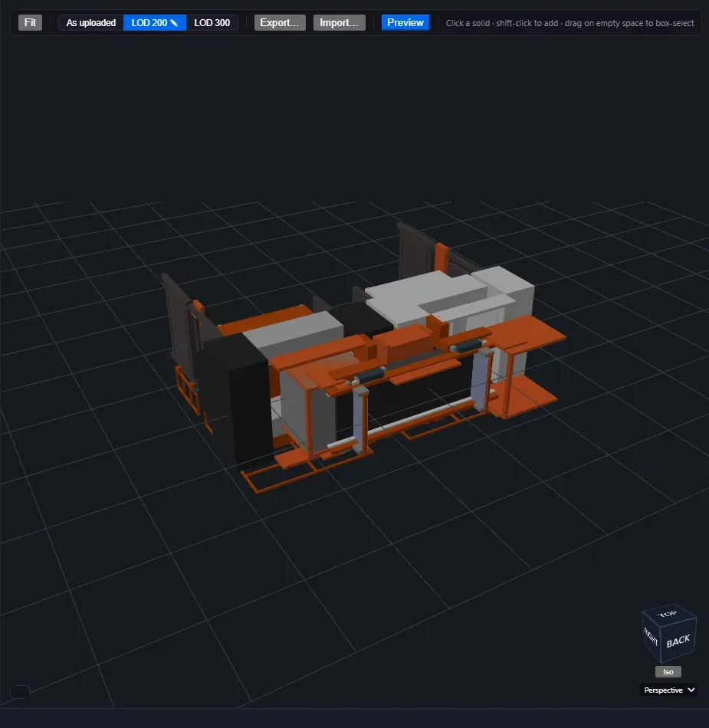Toggle the Preview mode
709x728 pixels.
point(405,23)
